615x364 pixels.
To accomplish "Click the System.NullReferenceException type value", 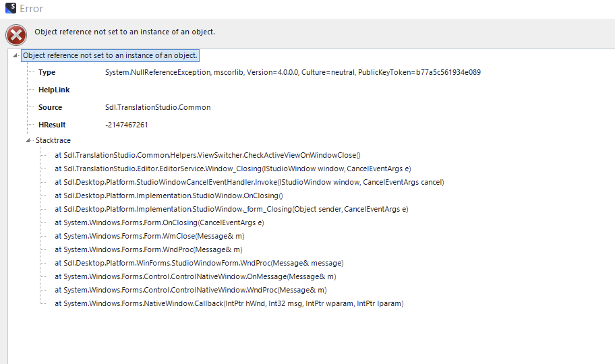I will pos(293,72).
